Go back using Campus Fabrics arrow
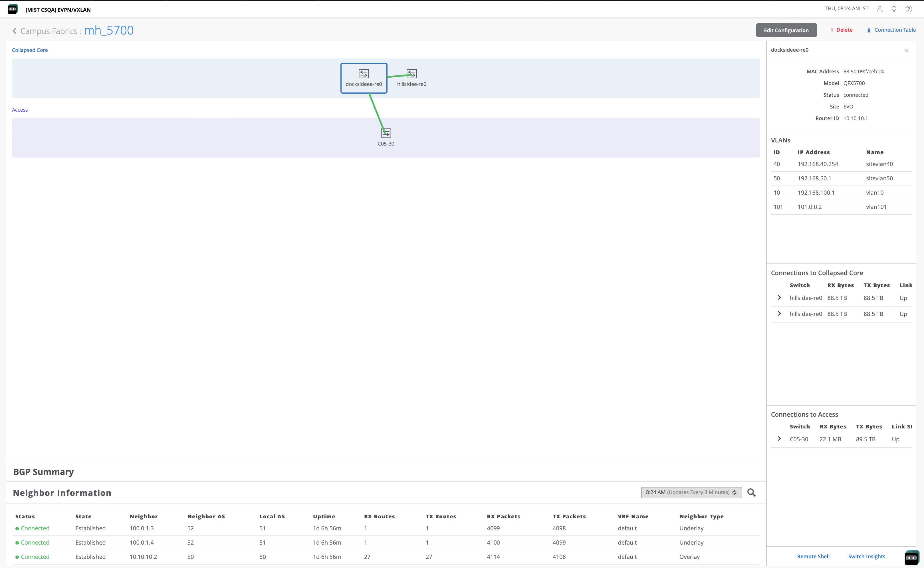 14,31
